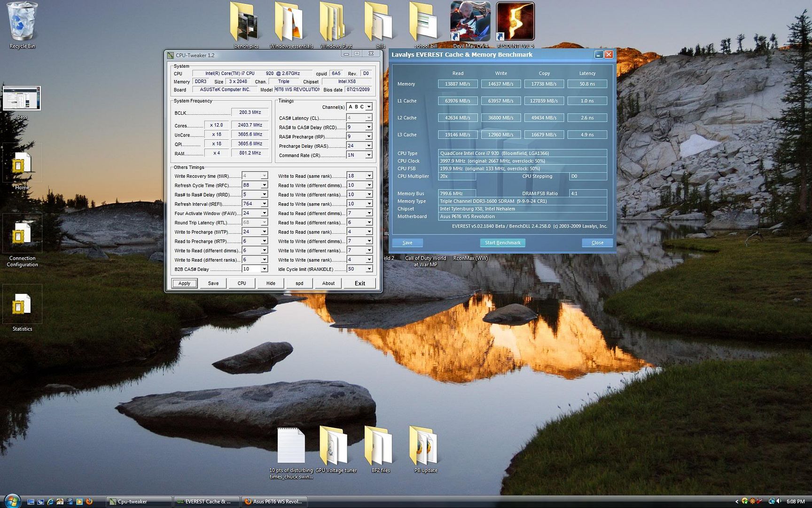Image resolution: width=812 pixels, height=508 pixels.
Task: Launch RESIDENT EVIL 5 shortcut
Action: [515, 25]
